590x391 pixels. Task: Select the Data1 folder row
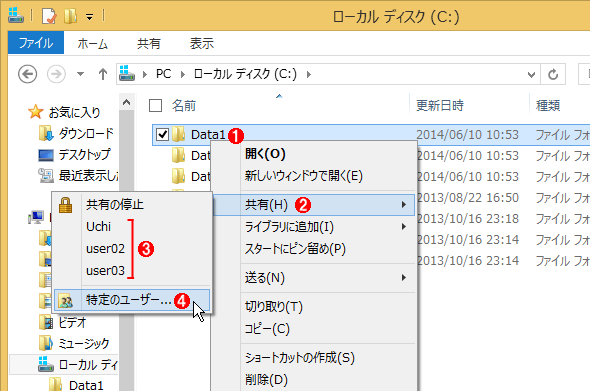coord(371,134)
